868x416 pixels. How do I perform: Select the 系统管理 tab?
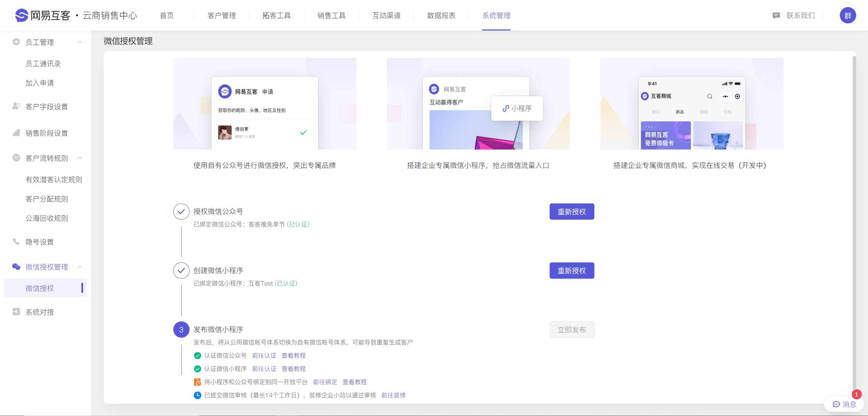tap(496, 16)
